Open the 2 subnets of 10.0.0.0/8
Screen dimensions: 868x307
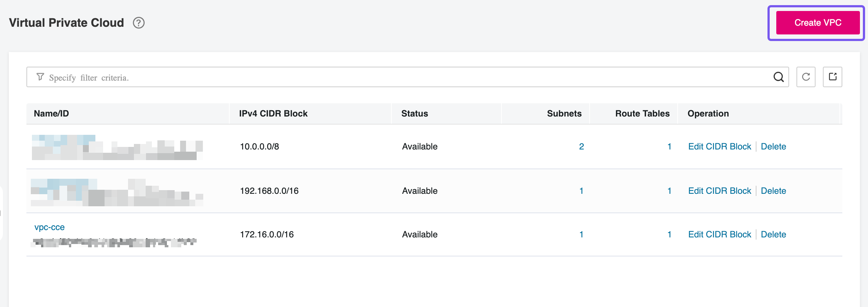(x=581, y=147)
